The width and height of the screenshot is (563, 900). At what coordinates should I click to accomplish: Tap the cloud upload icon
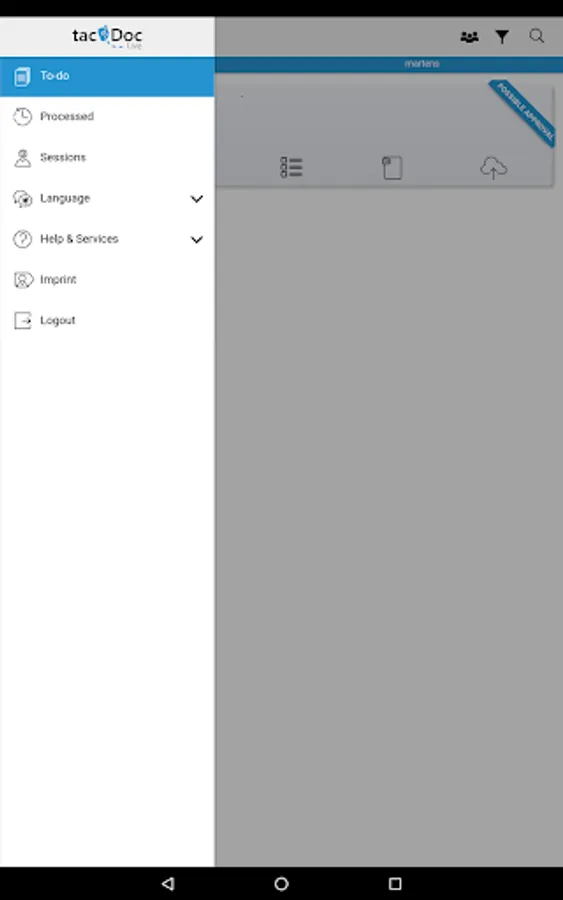[494, 168]
